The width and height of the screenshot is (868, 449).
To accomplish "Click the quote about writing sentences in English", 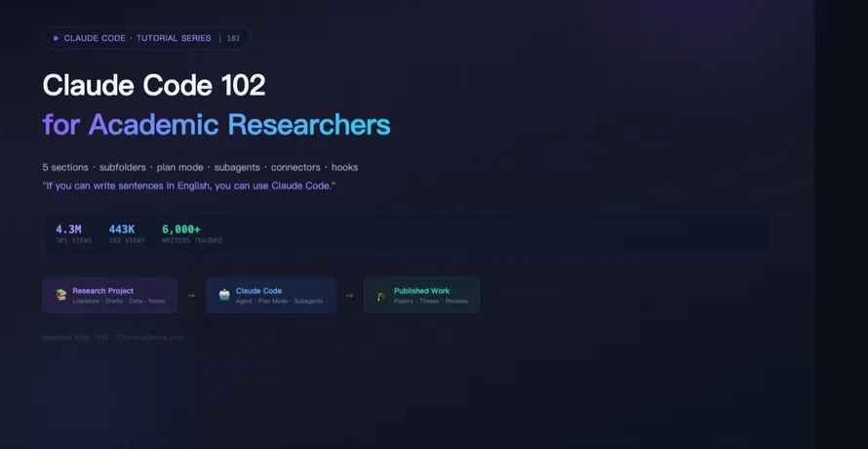I will (x=189, y=185).
